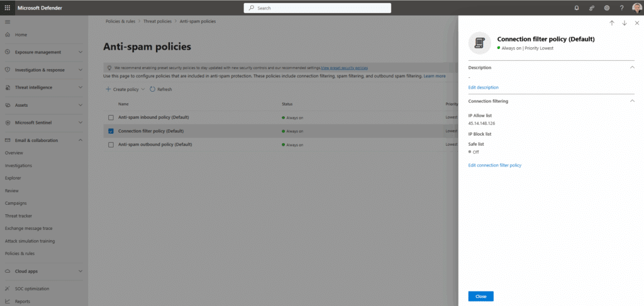644x306 pixels.
Task: Open the app launcher waffle icon
Action: pyautogui.click(x=8, y=8)
